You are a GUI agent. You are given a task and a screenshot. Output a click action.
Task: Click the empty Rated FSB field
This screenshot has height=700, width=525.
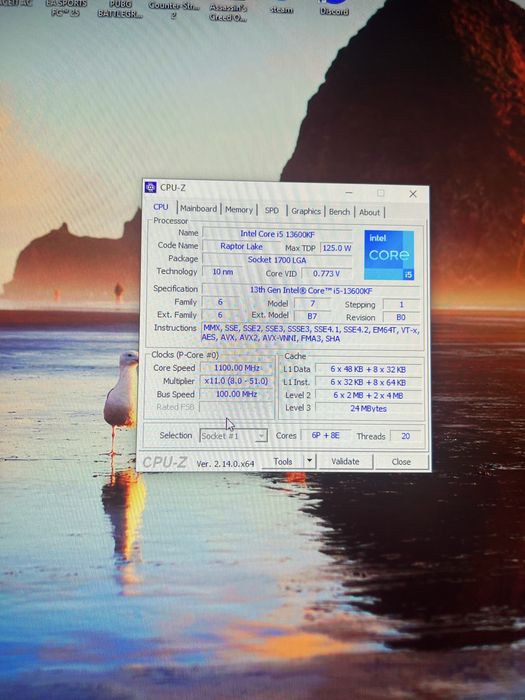[x=236, y=407]
